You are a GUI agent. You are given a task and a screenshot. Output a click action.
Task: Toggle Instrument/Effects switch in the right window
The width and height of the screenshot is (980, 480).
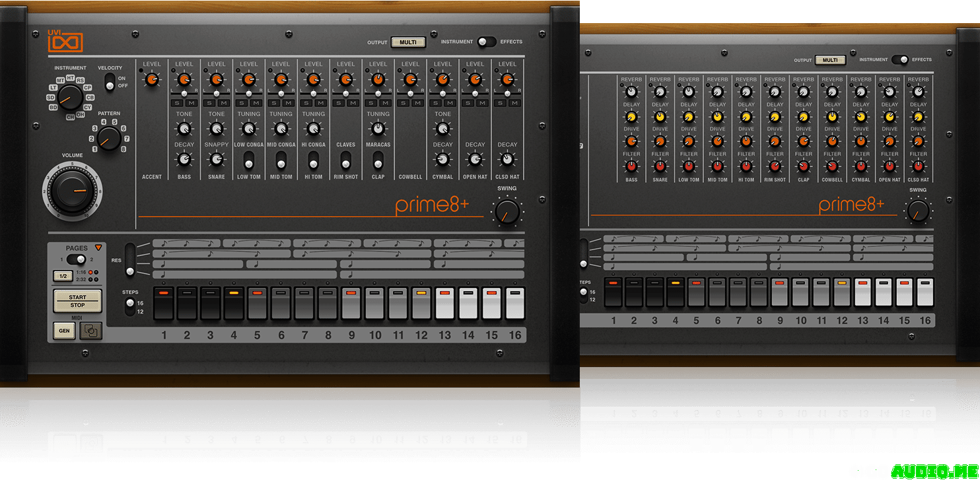[900, 59]
